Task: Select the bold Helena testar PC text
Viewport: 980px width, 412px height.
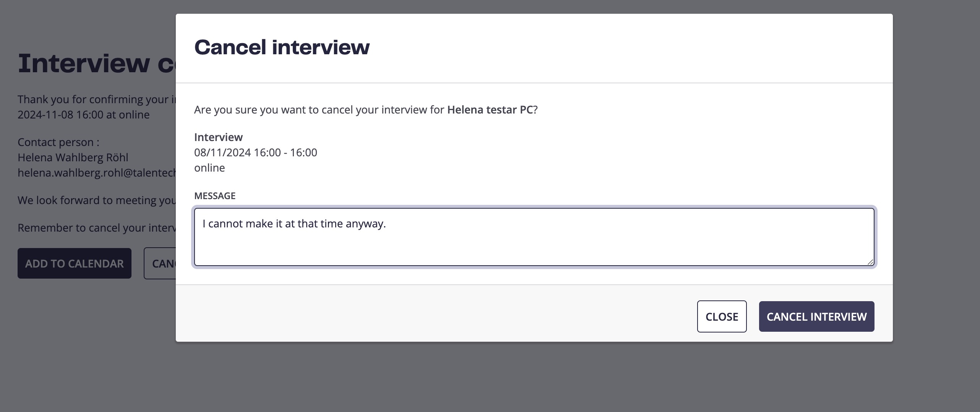Action: 490,110
